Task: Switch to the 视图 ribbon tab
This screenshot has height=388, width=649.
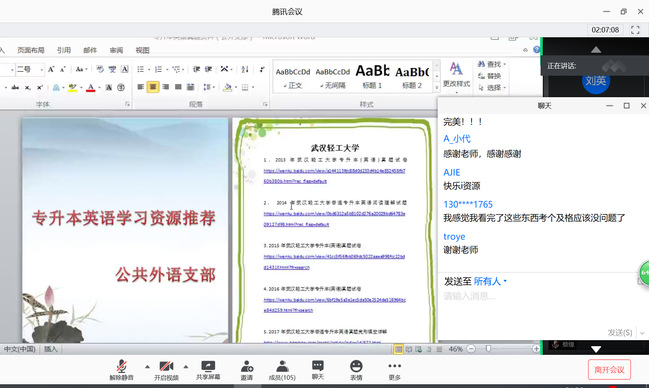Action: [x=142, y=50]
